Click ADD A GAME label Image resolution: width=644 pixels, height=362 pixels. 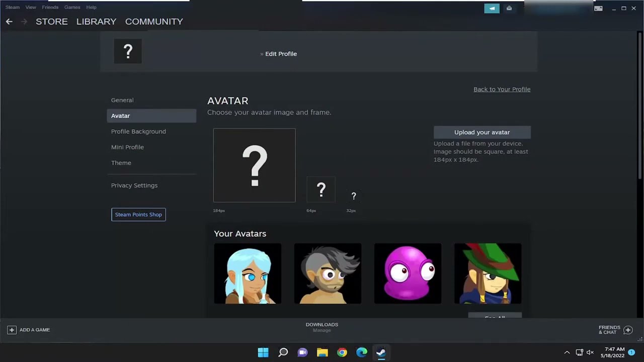tap(35, 330)
